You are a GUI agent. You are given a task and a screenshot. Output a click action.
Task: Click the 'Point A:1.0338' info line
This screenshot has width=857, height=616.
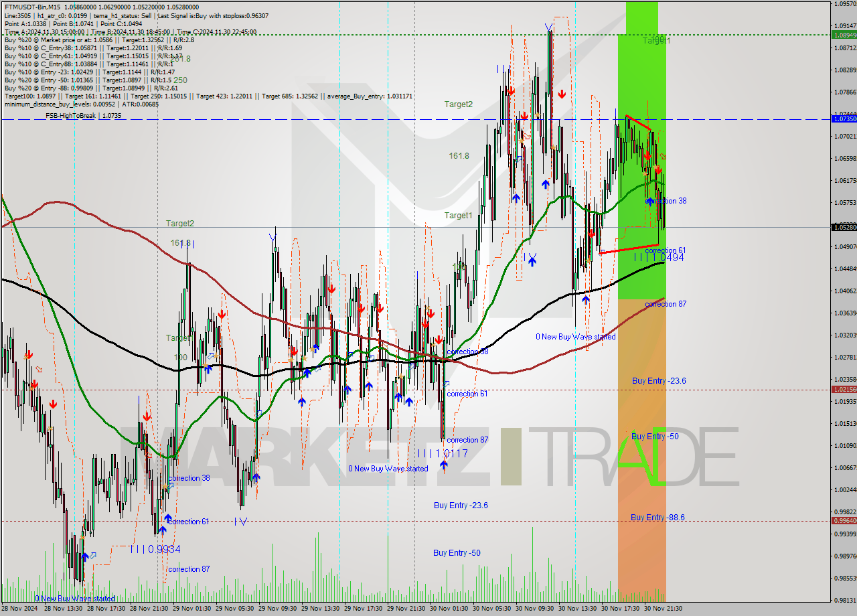[x=73, y=23]
